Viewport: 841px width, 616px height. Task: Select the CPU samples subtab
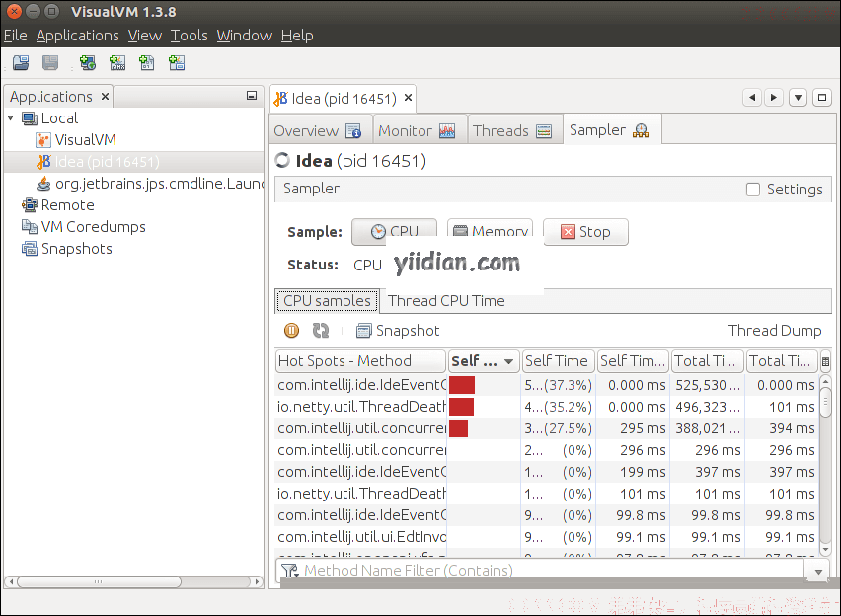(327, 300)
